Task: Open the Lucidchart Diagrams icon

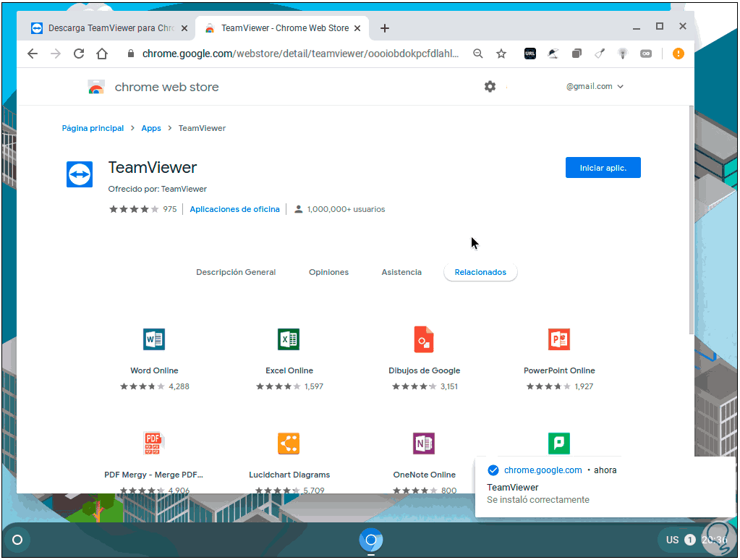Action: coord(289,444)
